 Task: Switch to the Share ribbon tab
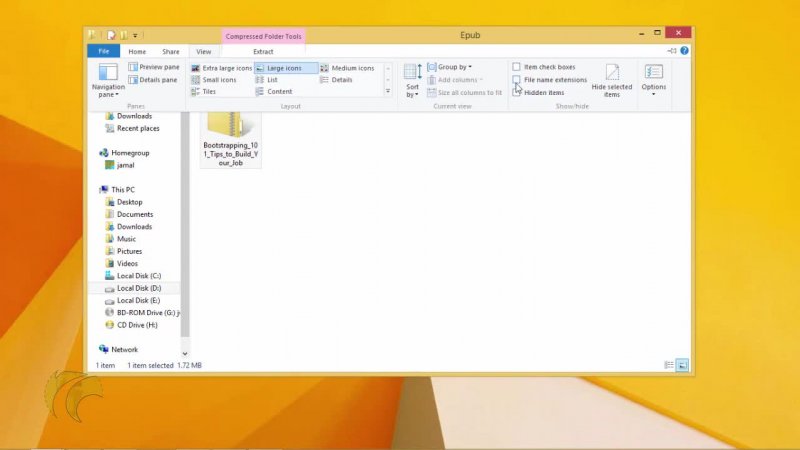tap(171, 51)
